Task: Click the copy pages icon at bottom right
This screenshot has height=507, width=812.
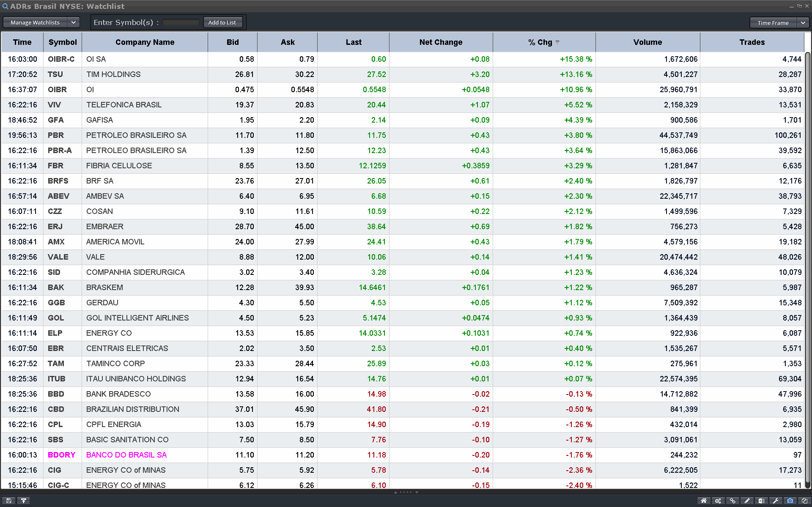Action: [804, 501]
